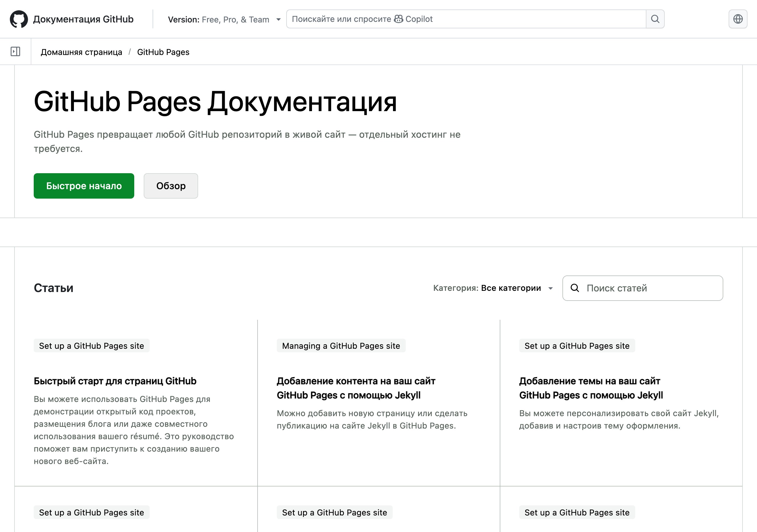Expand the Категория: Все категории dropdown

(493, 288)
